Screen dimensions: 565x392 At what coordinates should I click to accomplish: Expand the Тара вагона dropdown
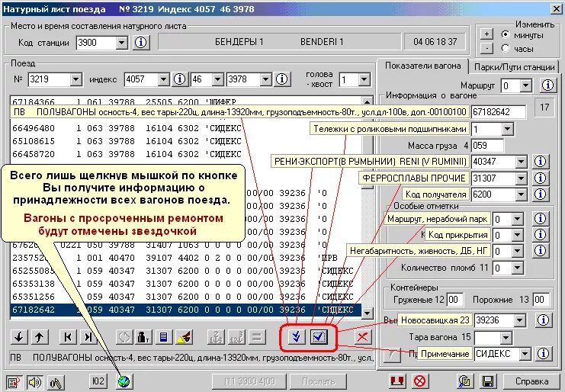pos(506,338)
